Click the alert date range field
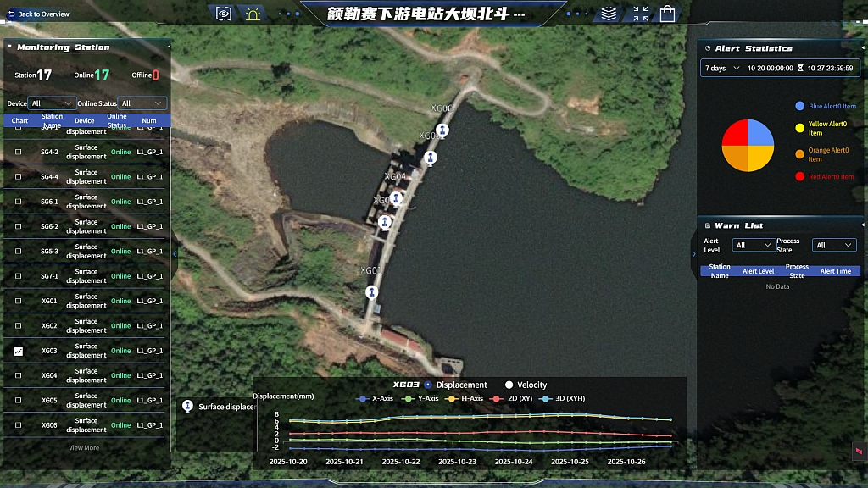Image resolution: width=868 pixels, height=488 pixels. [800, 68]
